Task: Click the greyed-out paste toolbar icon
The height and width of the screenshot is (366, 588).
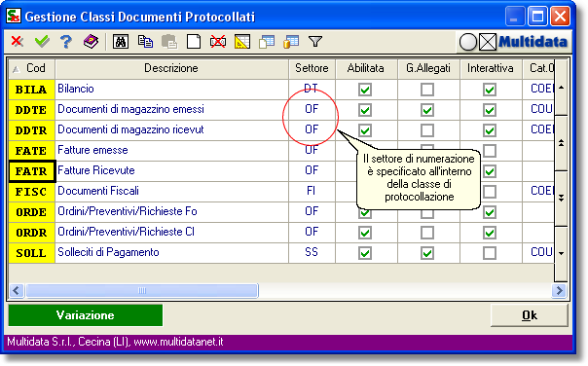Action: click(169, 42)
